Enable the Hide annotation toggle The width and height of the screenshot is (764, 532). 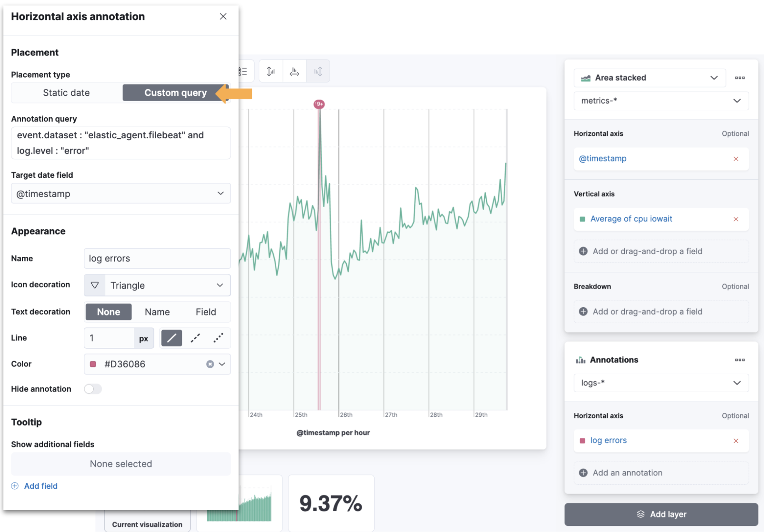coord(92,389)
